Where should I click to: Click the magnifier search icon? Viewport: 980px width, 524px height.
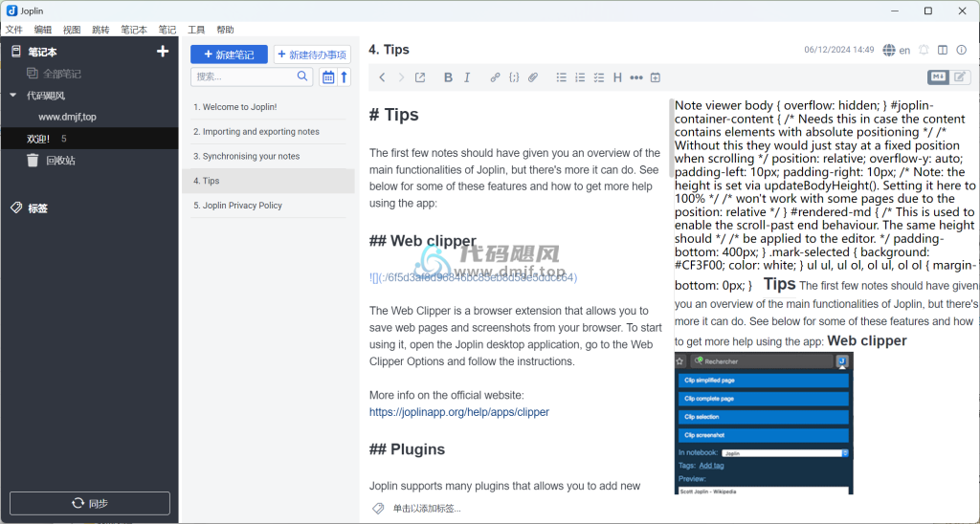[302, 76]
